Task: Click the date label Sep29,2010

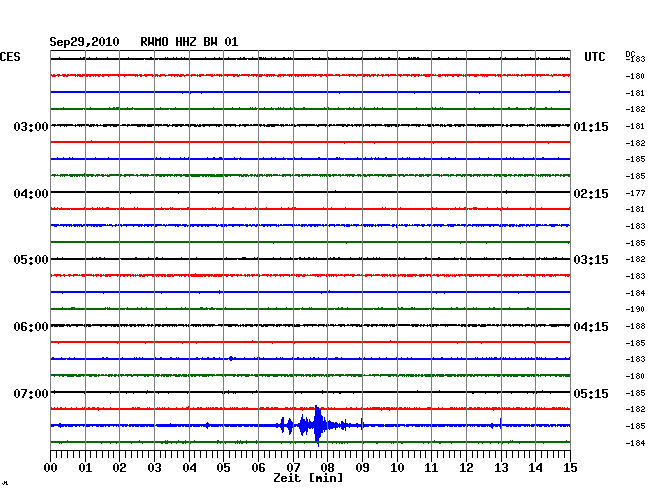Action: (84, 42)
